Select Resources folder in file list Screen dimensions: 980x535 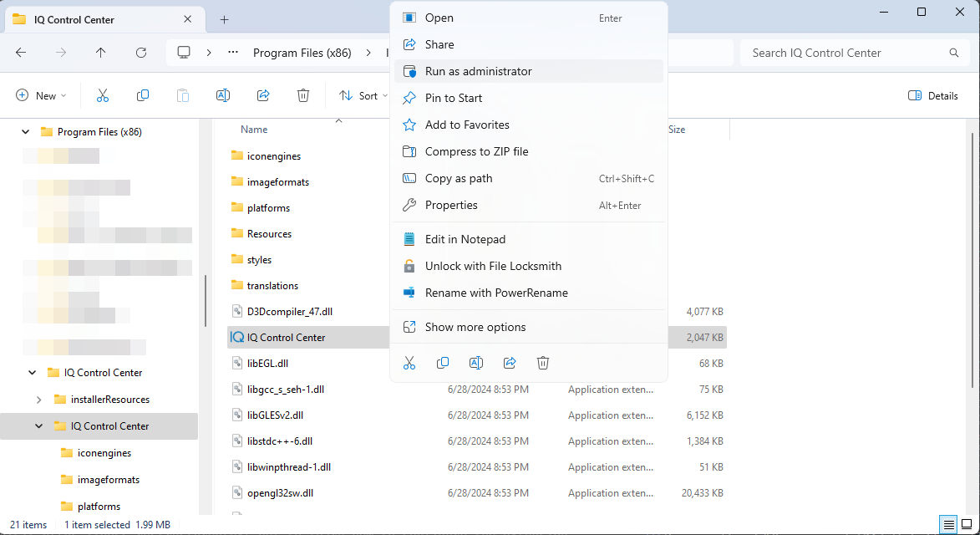(x=262, y=234)
